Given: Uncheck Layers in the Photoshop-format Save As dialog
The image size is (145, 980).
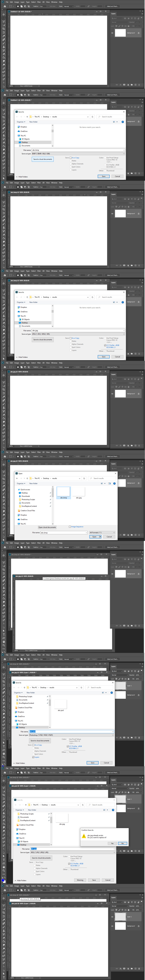Looking at the screenshot, I should click(x=33, y=757).
